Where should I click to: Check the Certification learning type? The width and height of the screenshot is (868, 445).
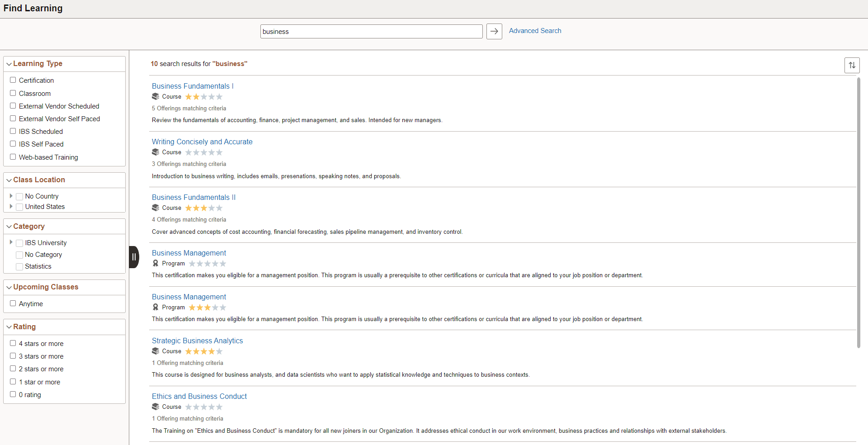(x=13, y=80)
